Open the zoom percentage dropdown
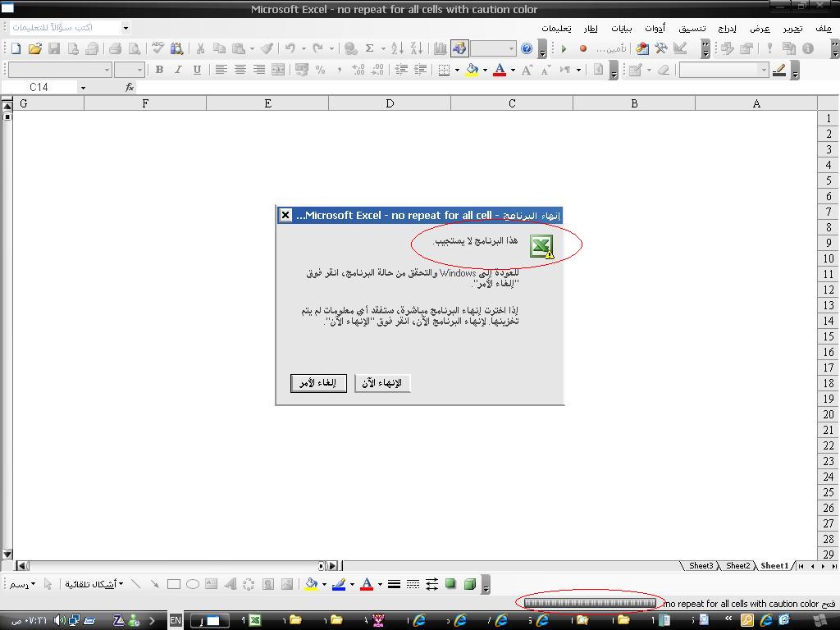The width and height of the screenshot is (840, 630). click(x=511, y=48)
